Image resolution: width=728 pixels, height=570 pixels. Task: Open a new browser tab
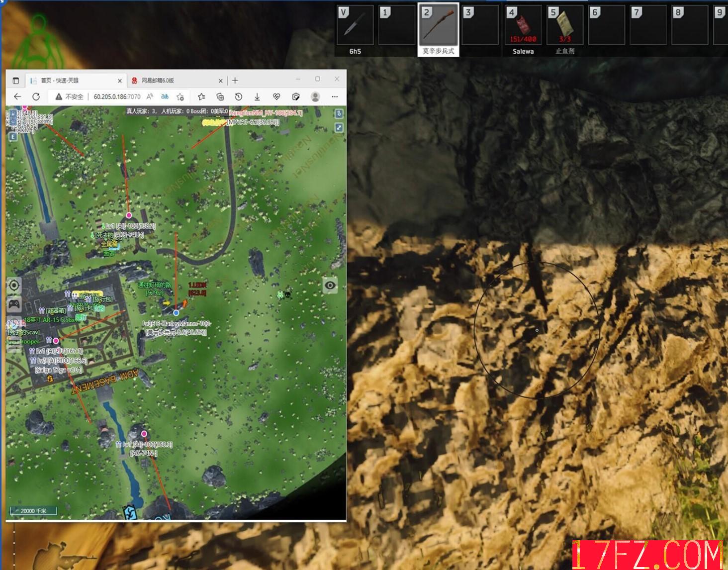point(235,81)
